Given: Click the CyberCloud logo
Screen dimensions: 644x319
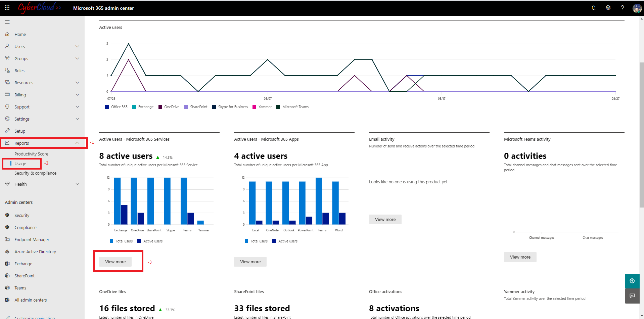Looking at the screenshot, I should pyautogui.click(x=39, y=7).
